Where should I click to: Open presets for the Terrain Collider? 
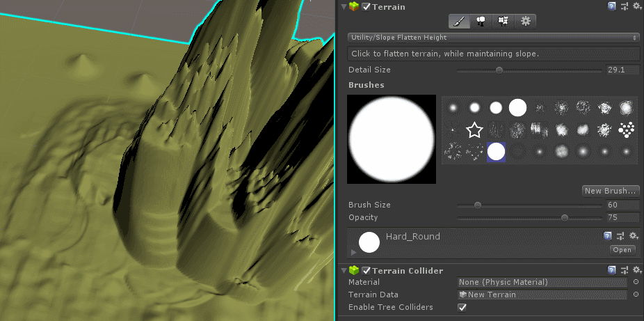coord(625,270)
